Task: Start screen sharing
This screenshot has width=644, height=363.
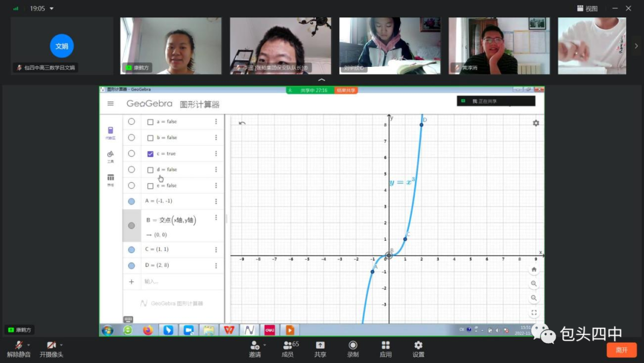Action: coord(320,349)
